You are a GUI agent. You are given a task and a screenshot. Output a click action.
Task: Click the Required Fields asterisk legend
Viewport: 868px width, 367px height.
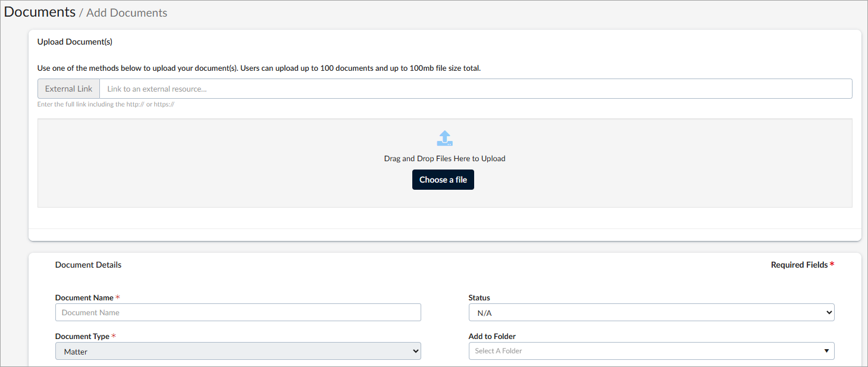pos(802,265)
